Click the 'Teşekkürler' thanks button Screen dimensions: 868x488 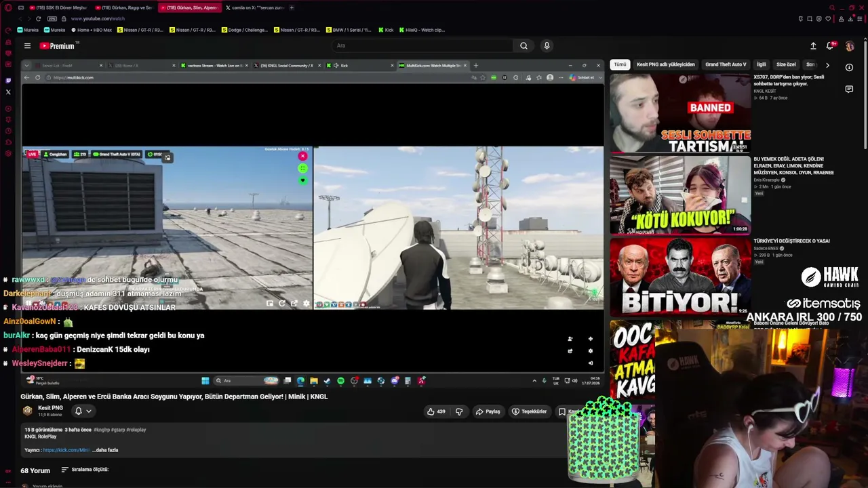coord(530,411)
